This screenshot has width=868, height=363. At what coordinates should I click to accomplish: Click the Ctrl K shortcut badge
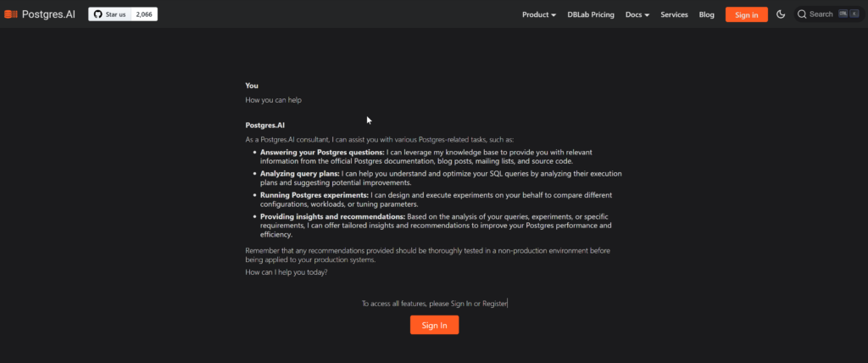849,14
